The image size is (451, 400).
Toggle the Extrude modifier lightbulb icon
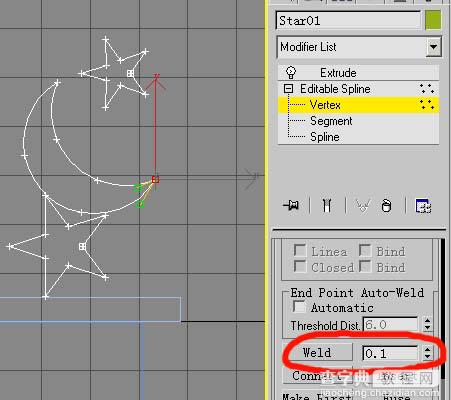(x=291, y=72)
